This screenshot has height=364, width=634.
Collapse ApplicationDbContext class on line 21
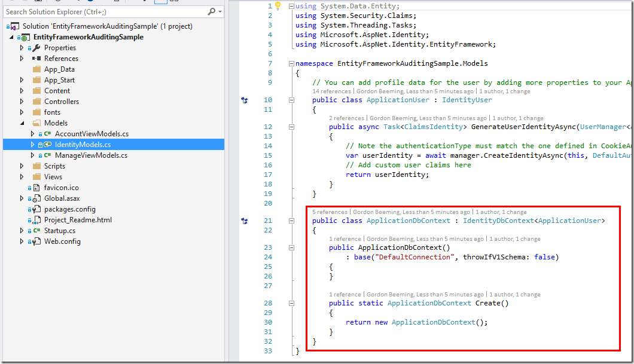291,221
